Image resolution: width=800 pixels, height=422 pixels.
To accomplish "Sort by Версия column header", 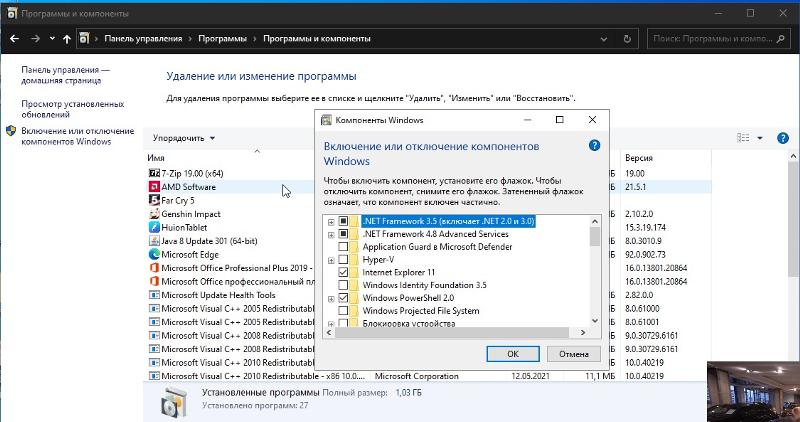I will (x=639, y=158).
